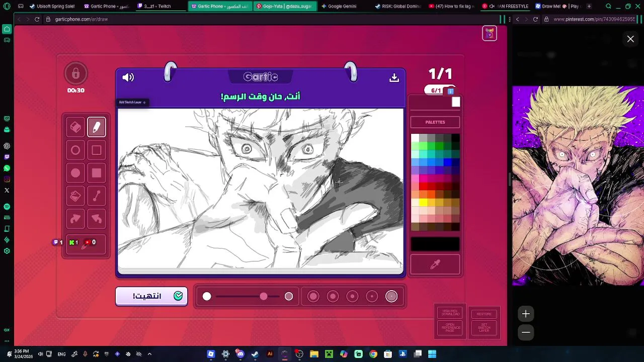Switch to How to fix lag YouTube tab
The image size is (644, 362).
click(x=452, y=6)
